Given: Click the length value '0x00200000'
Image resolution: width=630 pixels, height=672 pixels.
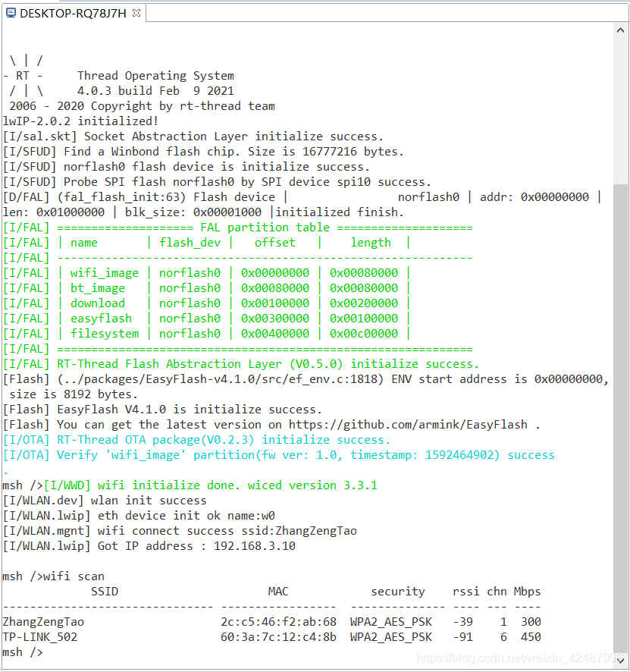Looking at the screenshot, I should (x=364, y=303).
